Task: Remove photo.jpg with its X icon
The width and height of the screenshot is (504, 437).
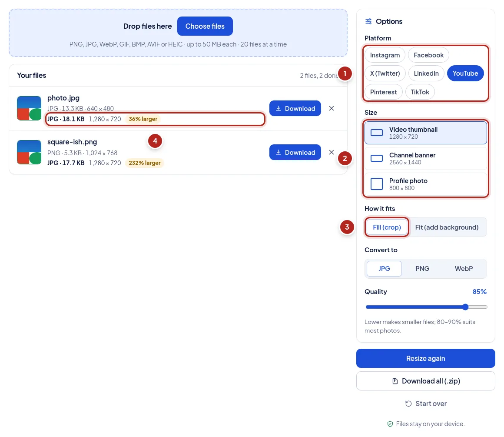Action: pyautogui.click(x=332, y=108)
